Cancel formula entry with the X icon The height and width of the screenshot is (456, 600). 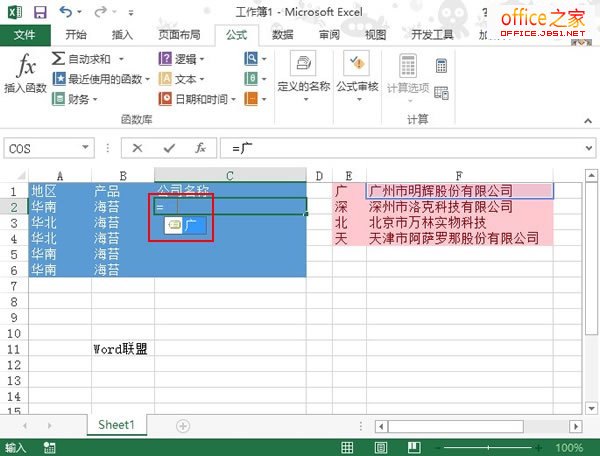(137, 148)
